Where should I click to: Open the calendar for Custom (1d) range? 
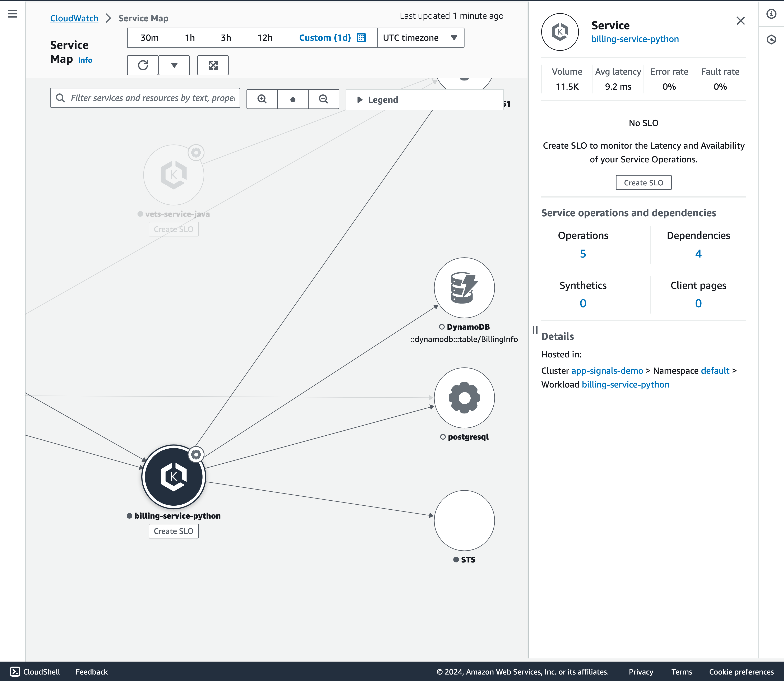pyautogui.click(x=361, y=38)
